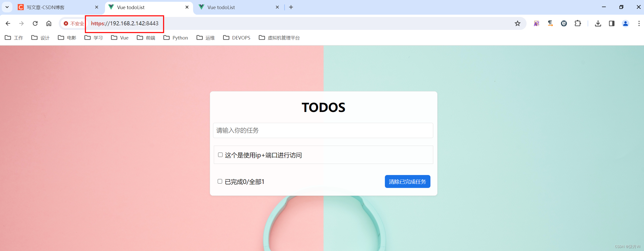This screenshot has width=644, height=251.
Task: Go back using the browser back arrow
Action: click(8, 24)
